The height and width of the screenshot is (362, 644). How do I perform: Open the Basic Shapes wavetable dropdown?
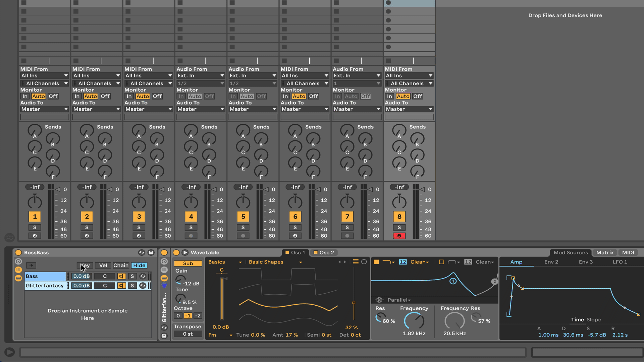275,262
